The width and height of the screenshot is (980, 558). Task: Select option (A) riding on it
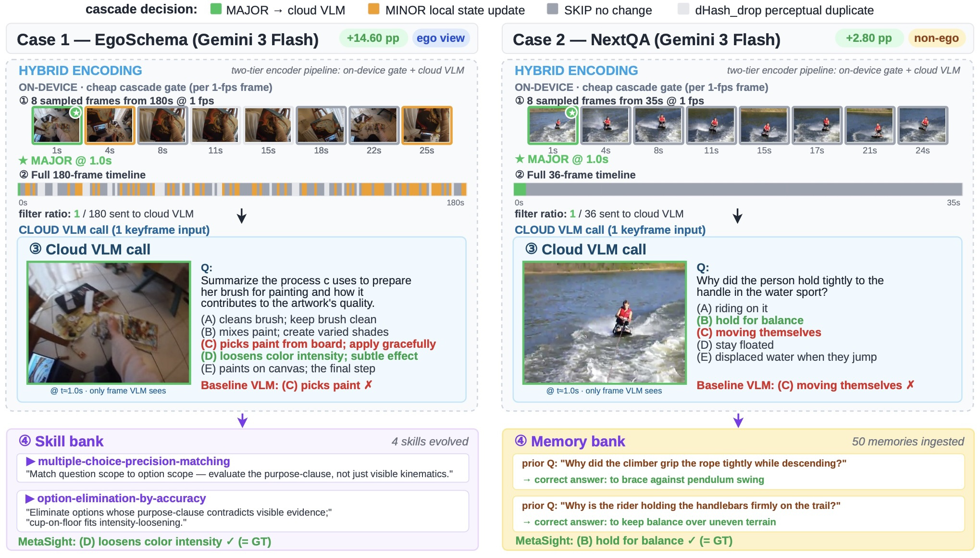click(x=732, y=308)
